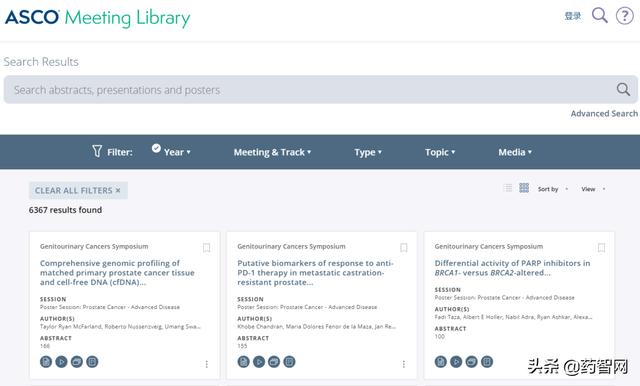Screen dimensions: 640x386
Task: Open slides folder icon on Comprehensive genomic card
Action: click(77, 362)
